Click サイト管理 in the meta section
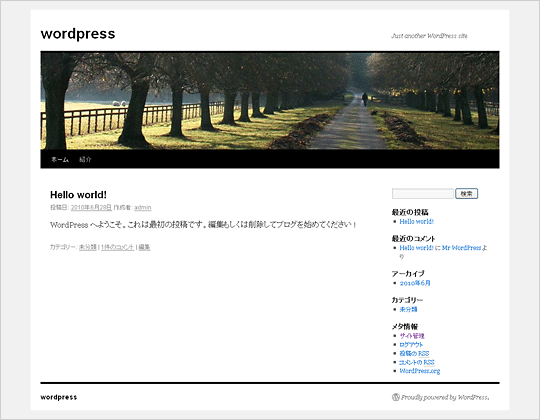Image resolution: width=540 pixels, height=420 pixels. pyautogui.click(x=412, y=336)
